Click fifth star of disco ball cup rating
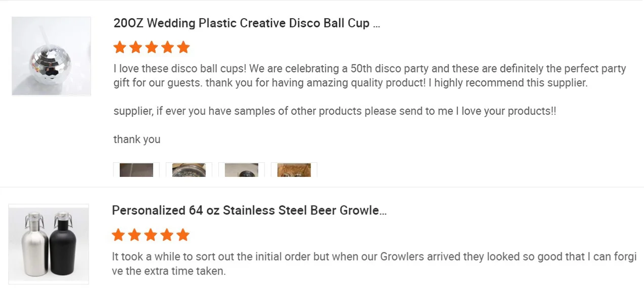Viewport: 644px width, 301px height. [x=183, y=48]
